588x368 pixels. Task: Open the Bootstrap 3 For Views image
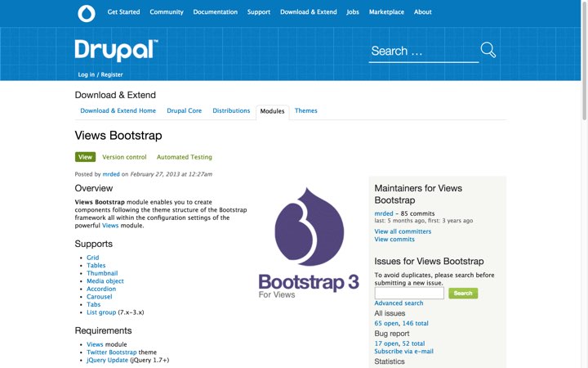pyautogui.click(x=309, y=243)
